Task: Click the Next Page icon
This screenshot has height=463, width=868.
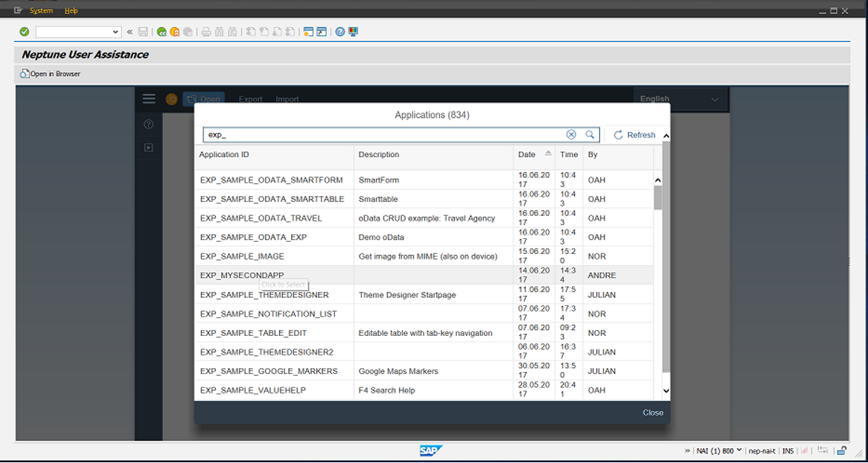Action: (x=277, y=32)
